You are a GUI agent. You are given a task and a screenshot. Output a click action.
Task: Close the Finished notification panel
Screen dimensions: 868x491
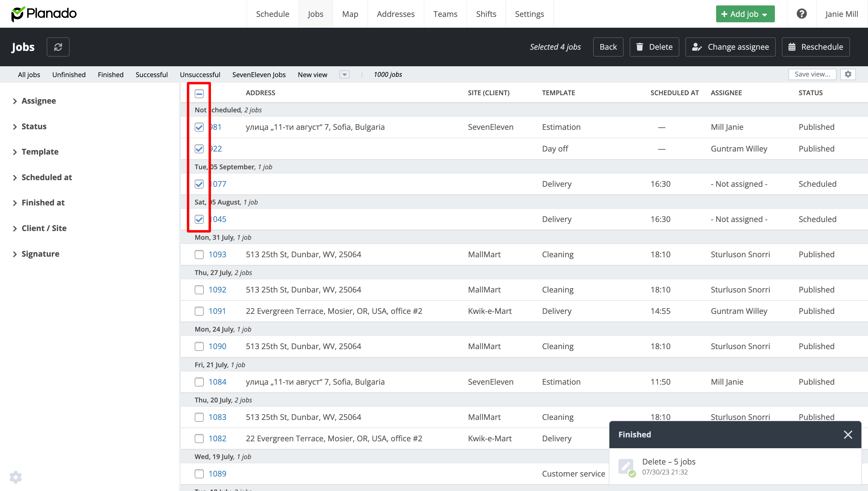(848, 434)
